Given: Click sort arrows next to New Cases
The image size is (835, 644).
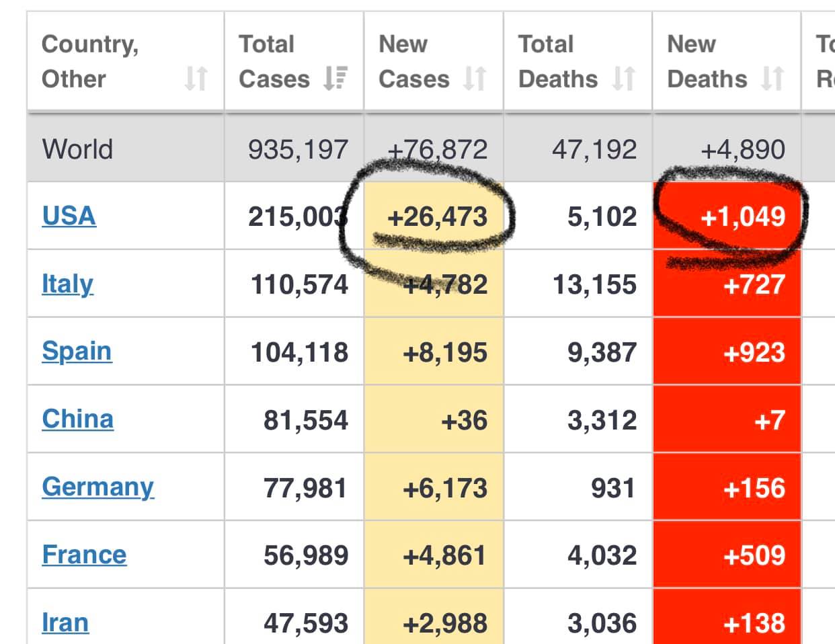Looking at the screenshot, I should (475, 79).
